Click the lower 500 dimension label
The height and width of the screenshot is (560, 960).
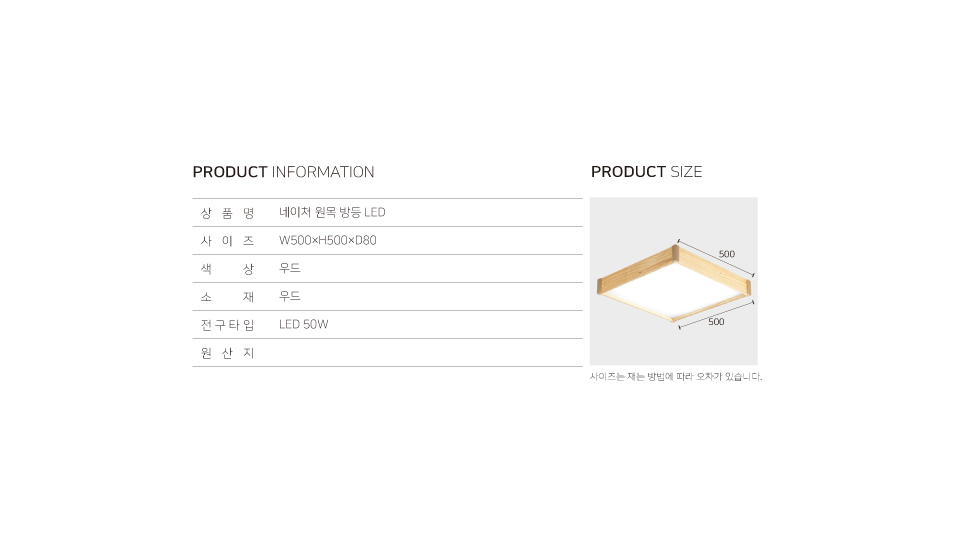[716, 322]
